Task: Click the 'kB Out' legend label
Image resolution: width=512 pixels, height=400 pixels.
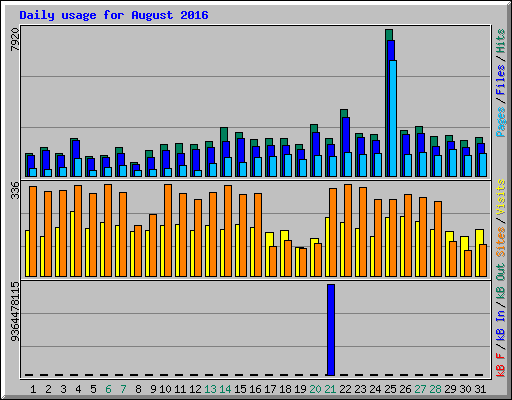Action: point(501,282)
